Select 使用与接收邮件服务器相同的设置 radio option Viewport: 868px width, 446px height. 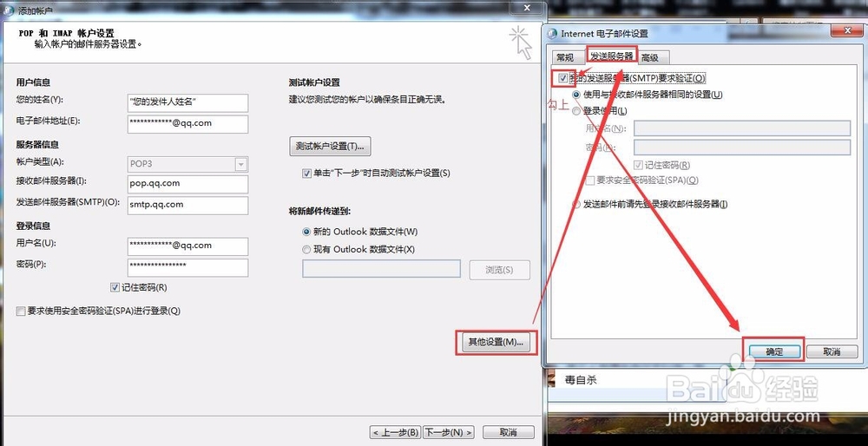click(577, 95)
